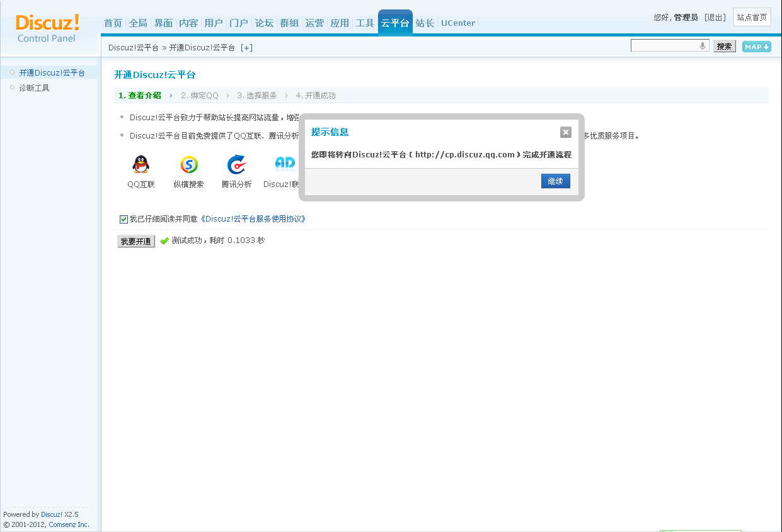Select the 云平台 tab
The height and width of the screenshot is (532, 782).
coord(395,23)
